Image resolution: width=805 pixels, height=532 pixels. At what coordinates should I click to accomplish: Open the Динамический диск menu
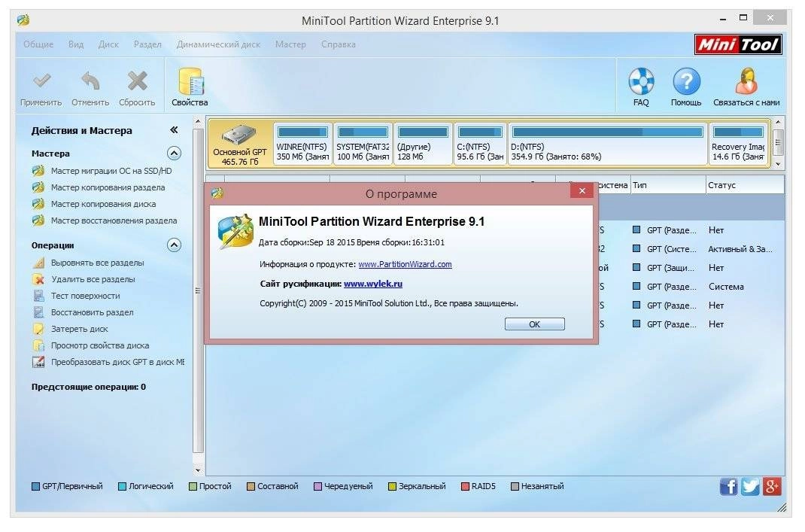218,44
